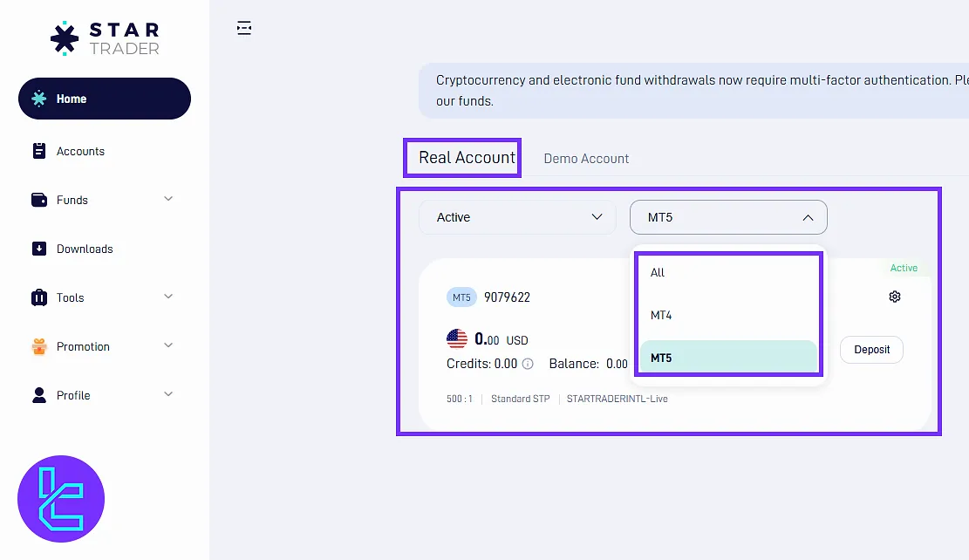Switch to Real Account tab

click(467, 158)
